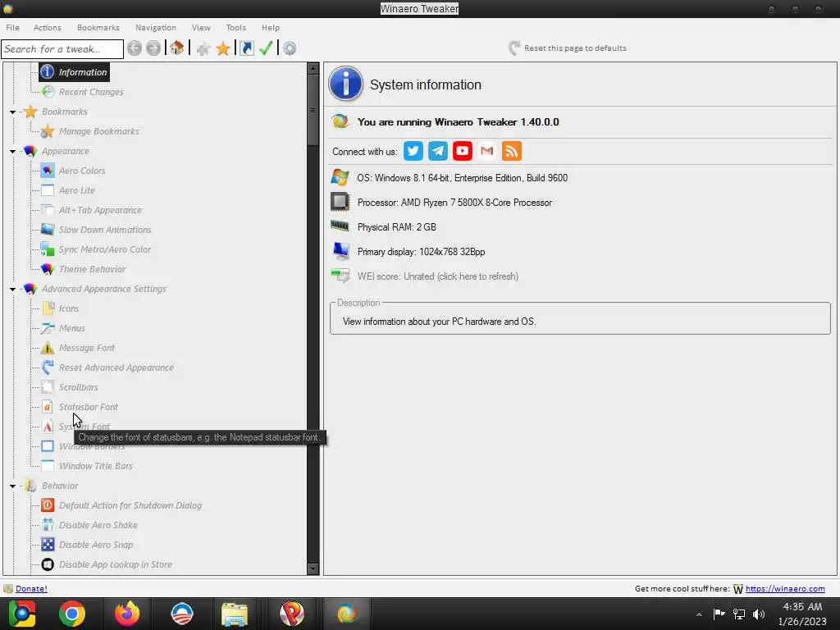Click the Donate! link
840x630 pixels.
31,589
